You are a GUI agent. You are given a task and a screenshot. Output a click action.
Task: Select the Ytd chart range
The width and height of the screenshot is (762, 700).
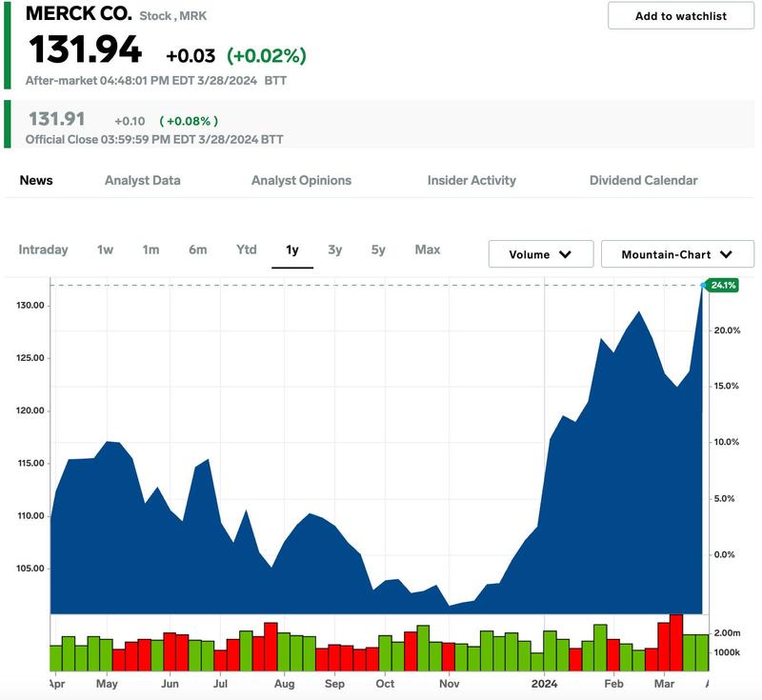[247, 250]
